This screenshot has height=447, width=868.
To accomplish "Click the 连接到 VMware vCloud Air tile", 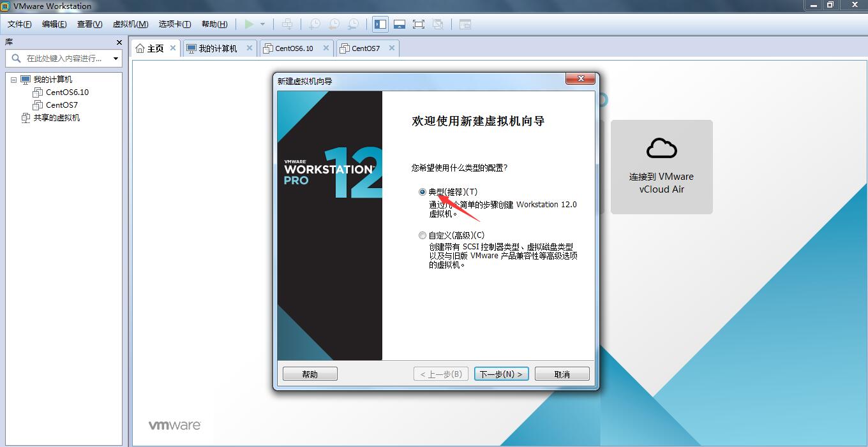I will coord(662,167).
